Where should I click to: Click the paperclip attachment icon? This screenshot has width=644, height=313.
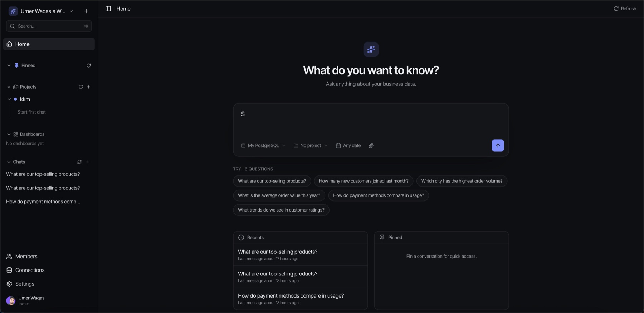tap(371, 145)
